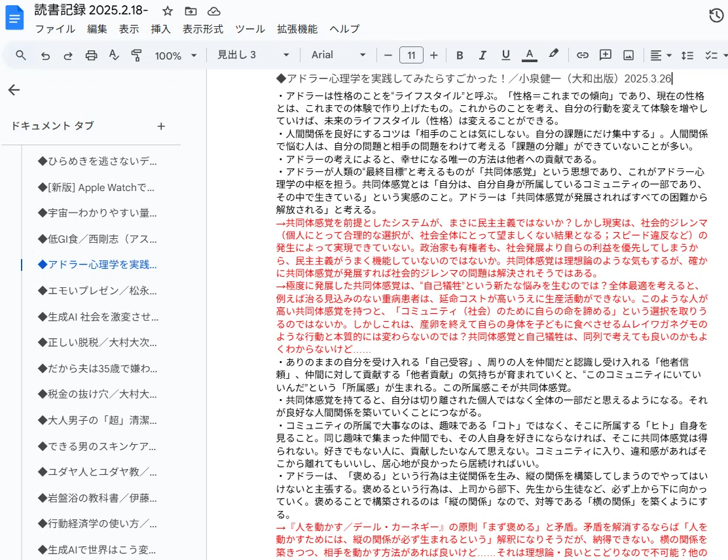The height and width of the screenshot is (560, 728).
Task: Open the ツール menu
Action: [x=250, y=29]
